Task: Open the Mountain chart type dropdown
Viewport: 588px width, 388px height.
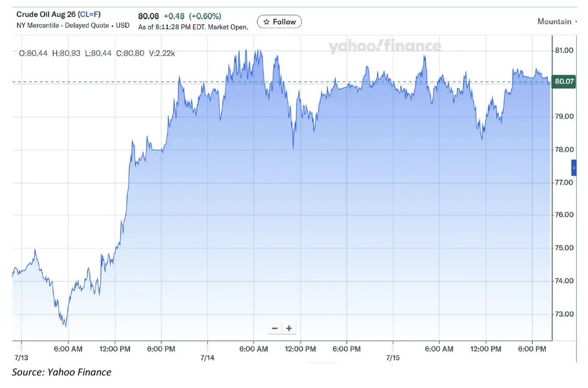Action: [x=556, y=21]
